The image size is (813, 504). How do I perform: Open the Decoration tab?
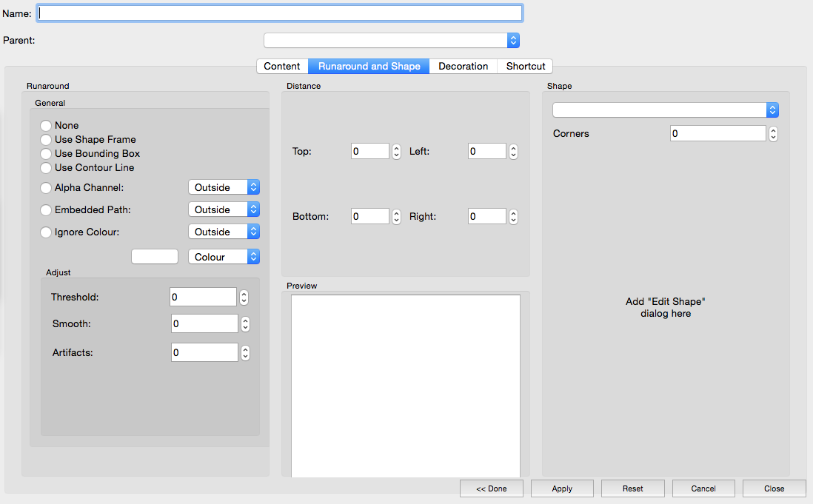pos(463,67)
